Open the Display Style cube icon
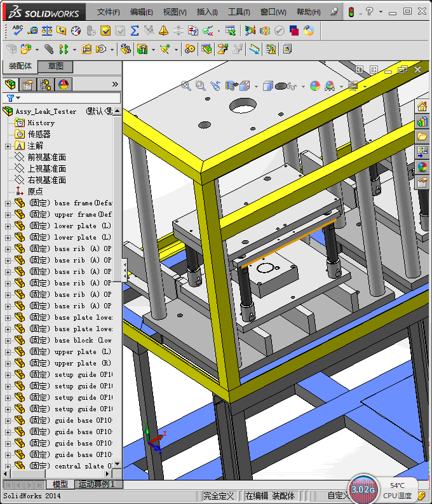Screen dimensions: 432x504 tap(267, 86)
